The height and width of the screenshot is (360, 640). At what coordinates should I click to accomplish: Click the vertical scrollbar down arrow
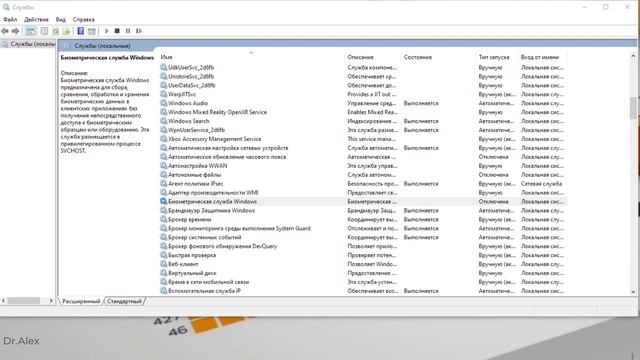click(633, 292)
